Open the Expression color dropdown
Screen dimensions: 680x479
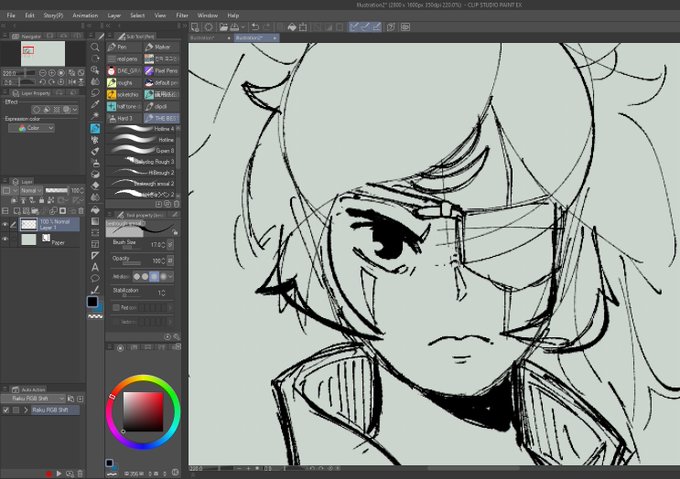[32, 128]
